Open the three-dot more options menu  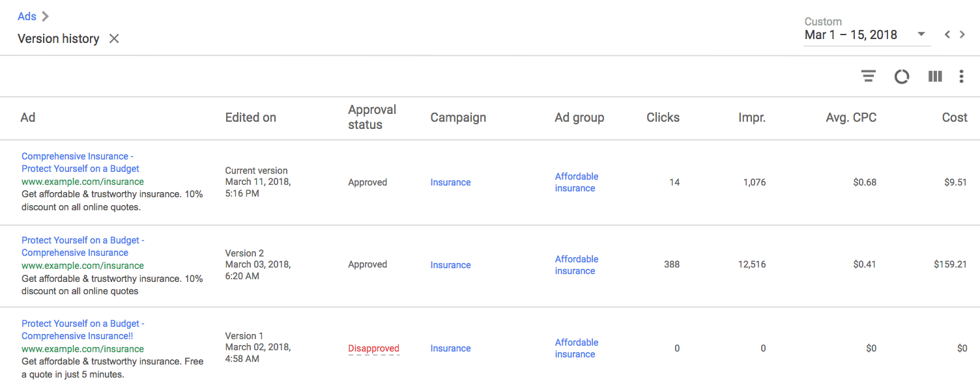tap(961, 77)
